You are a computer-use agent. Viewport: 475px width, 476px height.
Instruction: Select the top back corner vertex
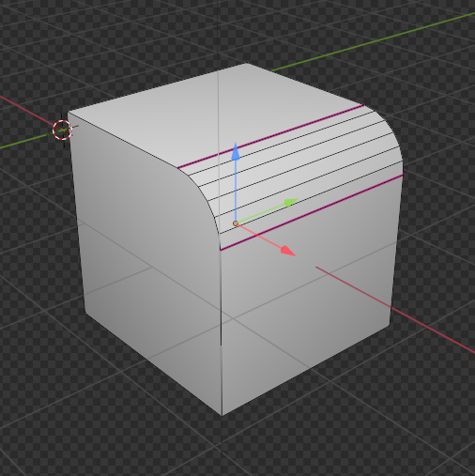coord(246,64)
